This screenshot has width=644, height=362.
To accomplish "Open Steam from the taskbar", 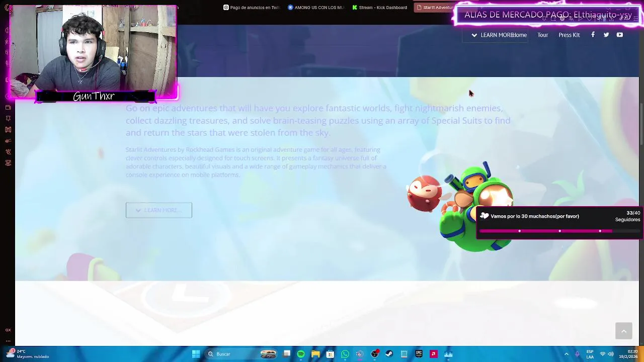I will pos(389,354).
